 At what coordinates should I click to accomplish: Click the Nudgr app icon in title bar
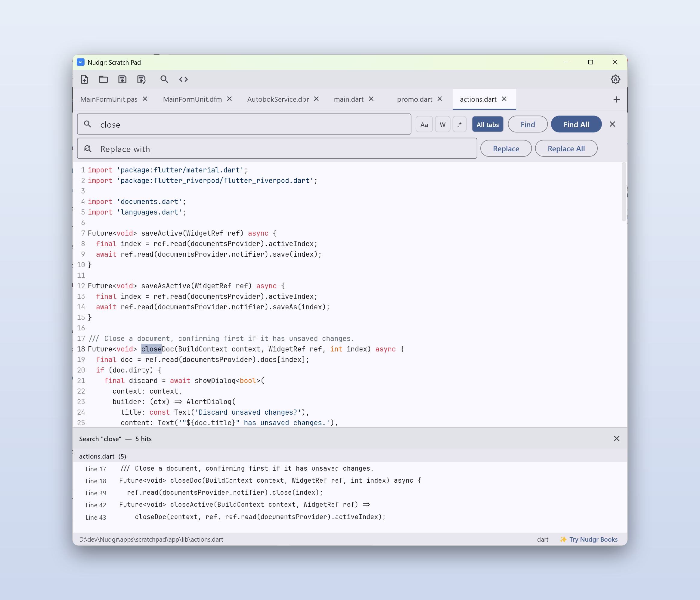80,62
